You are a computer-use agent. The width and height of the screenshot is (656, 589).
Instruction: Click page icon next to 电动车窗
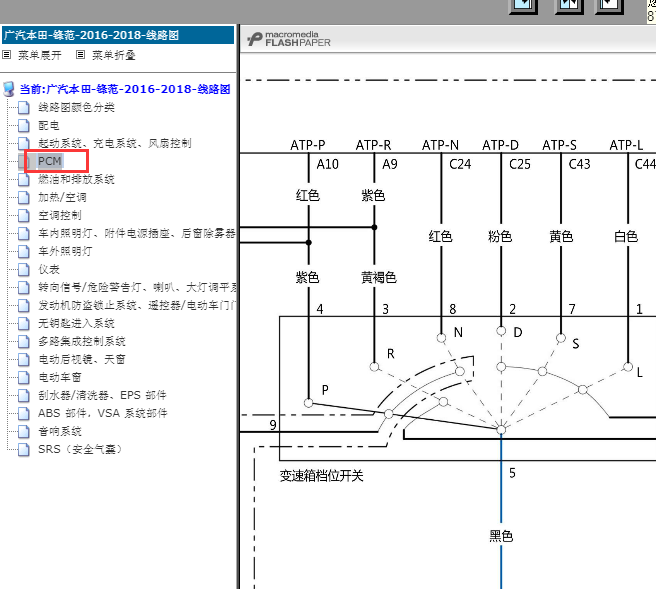[24, 377]
